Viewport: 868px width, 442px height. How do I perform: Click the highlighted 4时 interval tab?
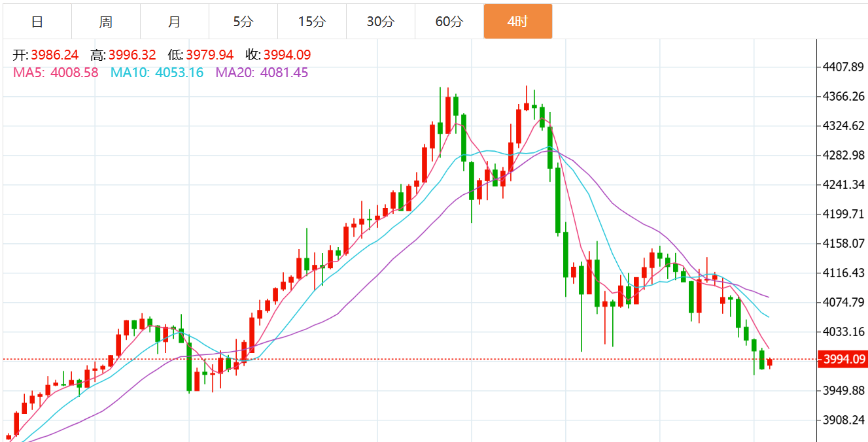click(517, 22)
